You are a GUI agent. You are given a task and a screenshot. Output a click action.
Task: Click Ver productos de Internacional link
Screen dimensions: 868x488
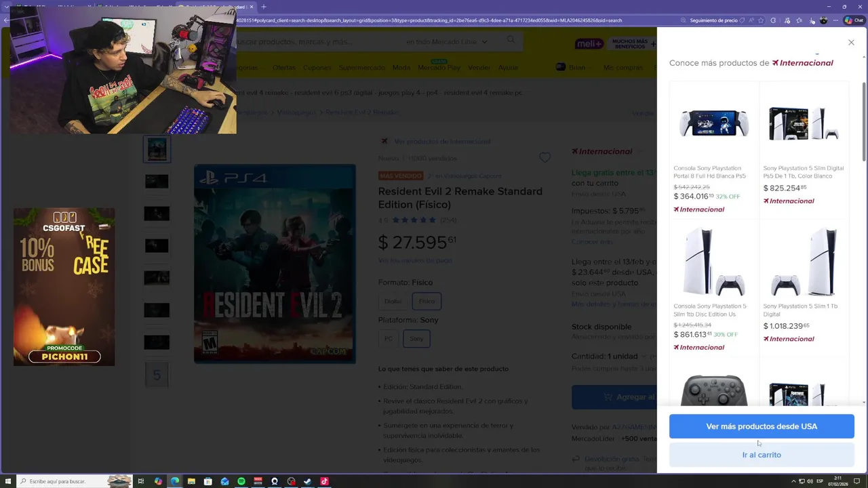pos(442,141)
